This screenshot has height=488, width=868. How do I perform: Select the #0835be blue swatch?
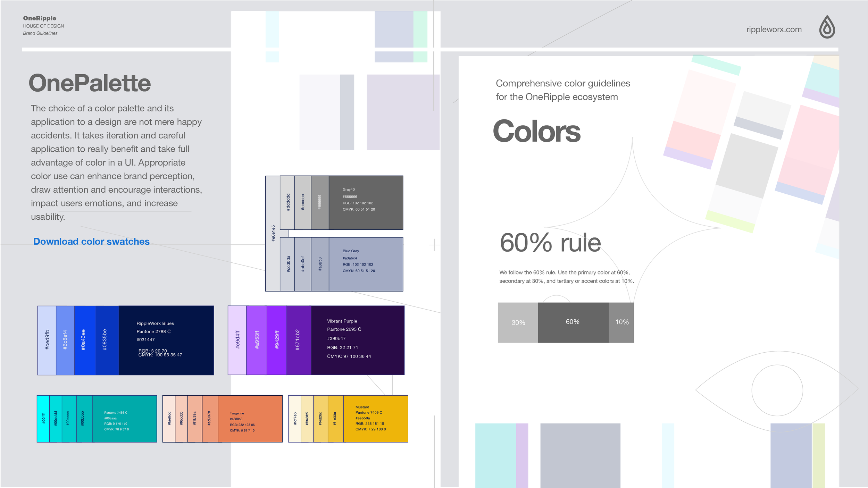(107, 340)
